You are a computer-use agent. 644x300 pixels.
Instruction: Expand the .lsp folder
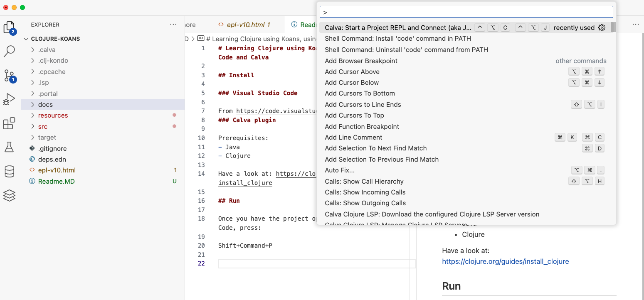pos(33,83)
